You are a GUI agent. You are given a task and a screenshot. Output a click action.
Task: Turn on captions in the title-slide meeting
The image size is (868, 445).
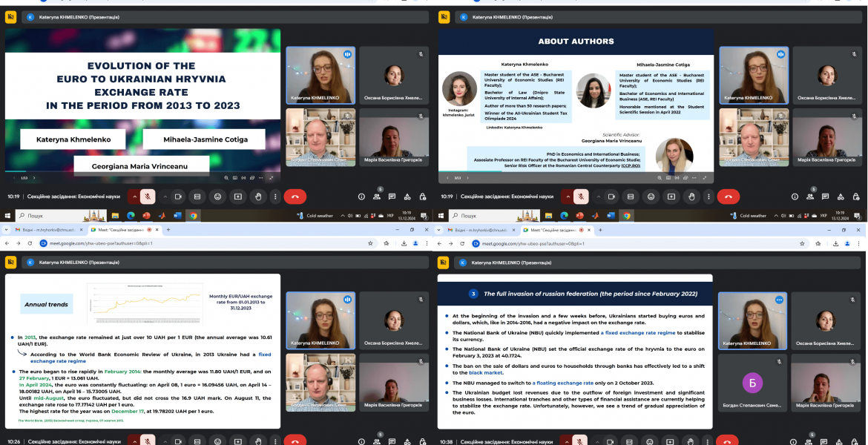(x=197, y=197)
